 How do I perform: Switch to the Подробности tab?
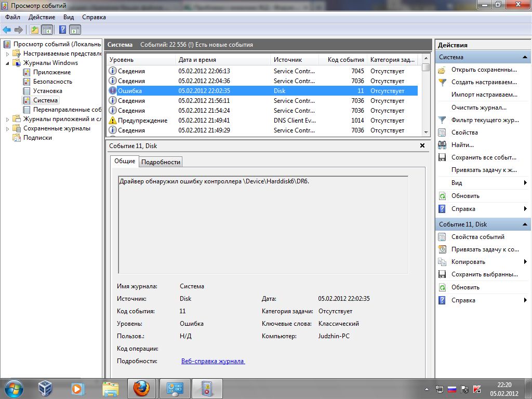[161, 162]
